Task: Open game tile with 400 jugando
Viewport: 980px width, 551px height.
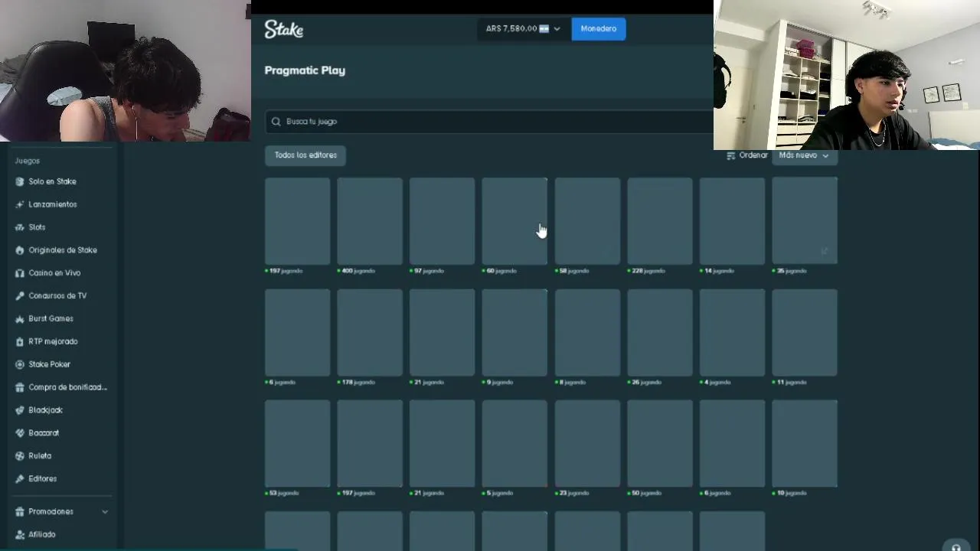Action: (x=370, y=221)
